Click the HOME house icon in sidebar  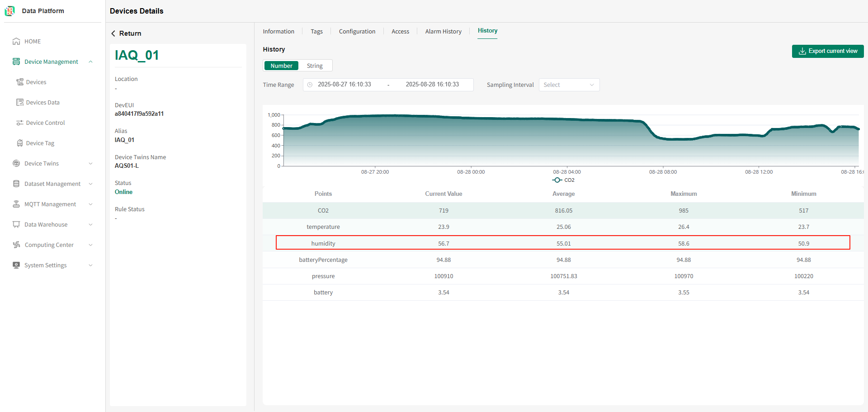(x=16, y=41)
